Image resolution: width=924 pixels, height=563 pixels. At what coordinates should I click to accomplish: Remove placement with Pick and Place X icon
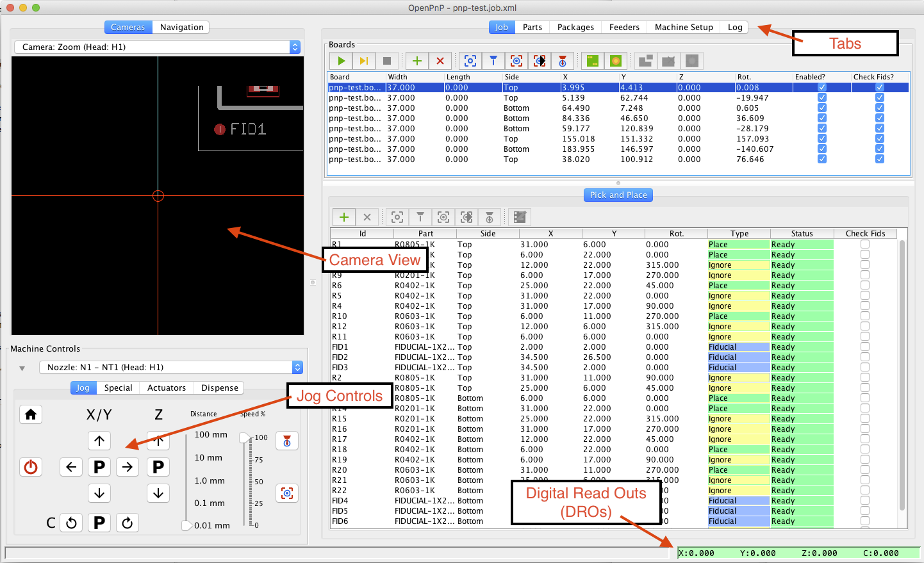(367, 217)
